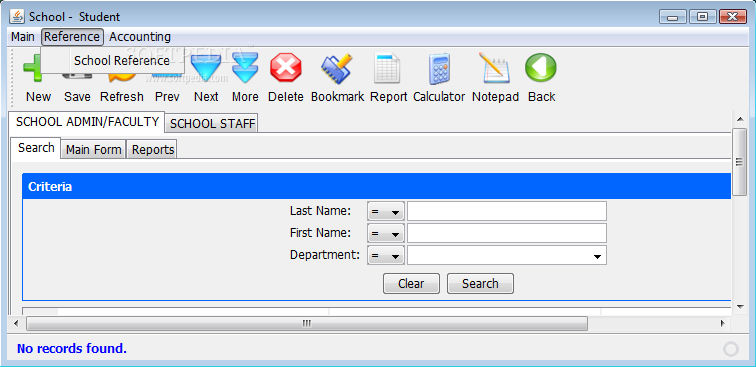Viewport: 756px width, 367px height.
Task: Click the green Back arrow icon
Action: pyautogui.click(x=541, y=68)
